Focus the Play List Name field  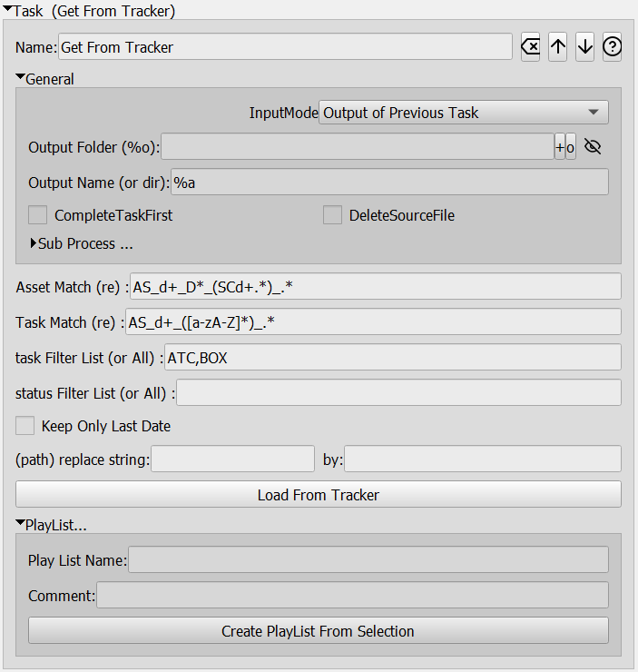point(368,560)
